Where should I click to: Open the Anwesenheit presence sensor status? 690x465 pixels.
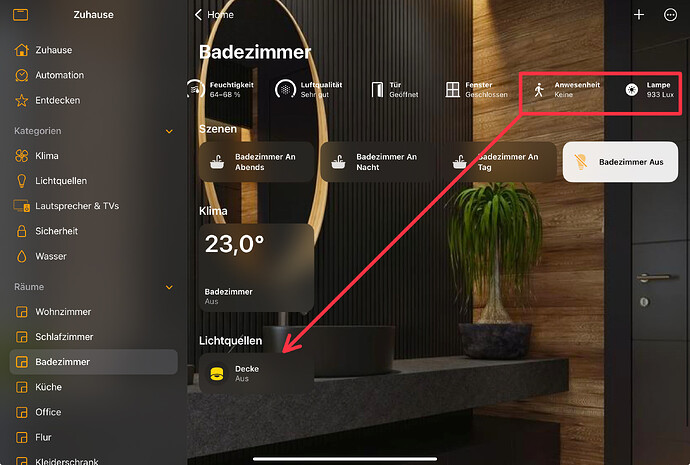[x=566, y=89]
